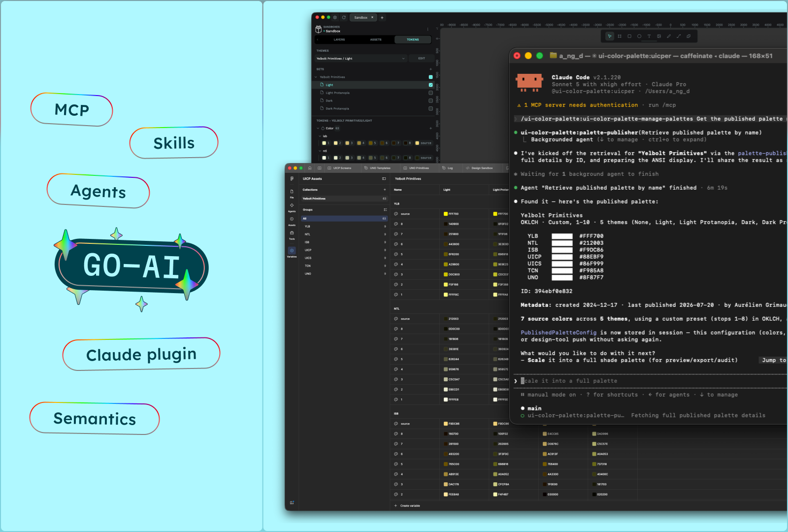This screenshot has width=788, height=532.
Task: Select the UICP group in Groups list
Action: [344, 250]
